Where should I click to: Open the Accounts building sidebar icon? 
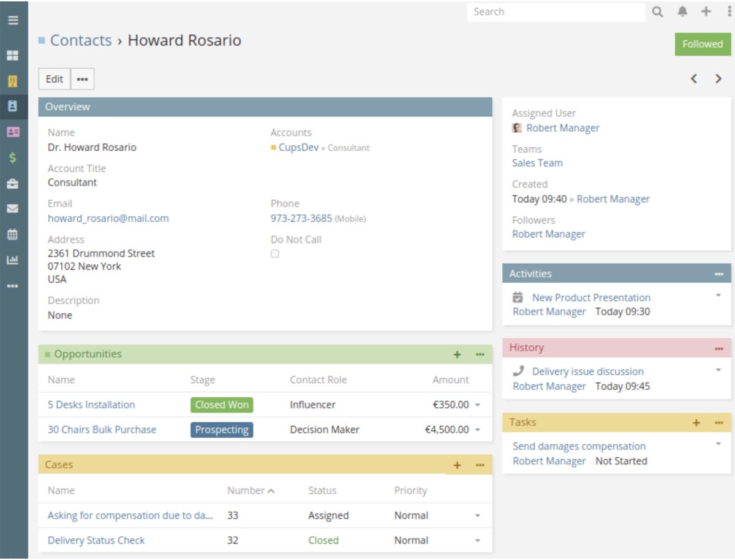[x=13, y=80]
